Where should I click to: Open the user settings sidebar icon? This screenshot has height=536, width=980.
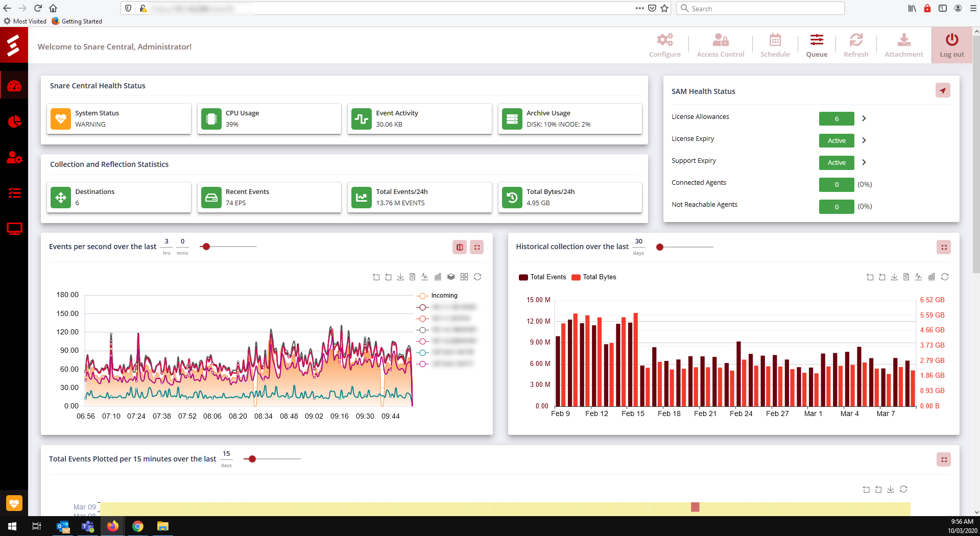click(x=14, y=157)
